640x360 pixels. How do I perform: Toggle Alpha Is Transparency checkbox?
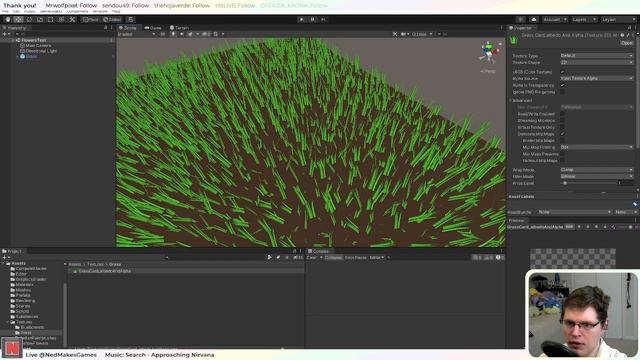click(562, 85)
